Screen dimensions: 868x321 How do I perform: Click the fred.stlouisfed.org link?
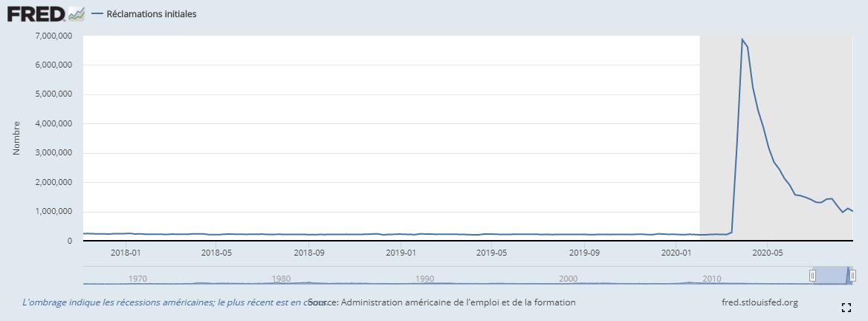pyautogui.click(x=759, y=302)
